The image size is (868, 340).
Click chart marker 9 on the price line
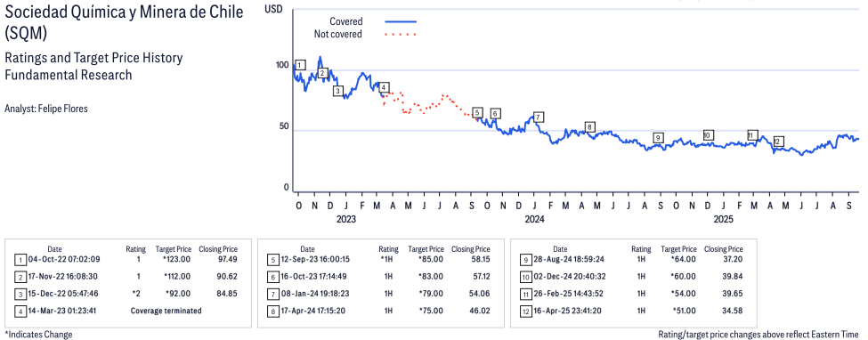(658, 137)
